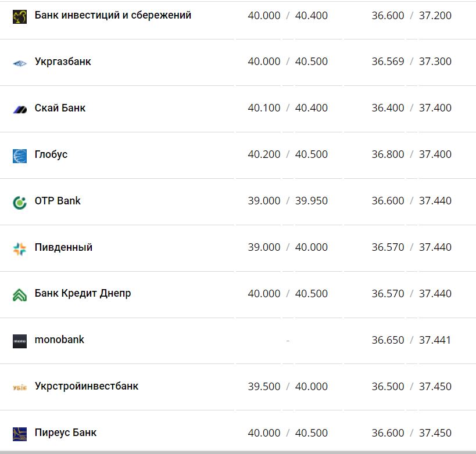Open the Банк инвестиций и сбережений link
476x454 pixels.
[x=113, y=15]
